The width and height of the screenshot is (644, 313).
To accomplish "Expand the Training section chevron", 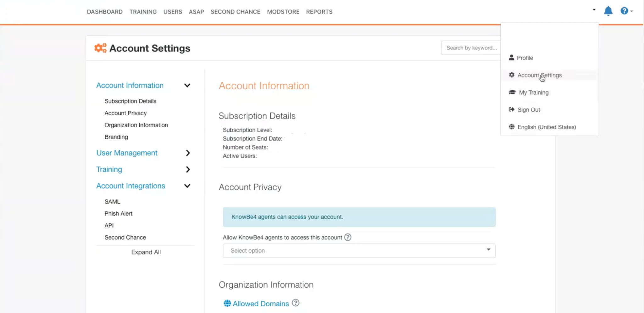I will pos(188,169).
